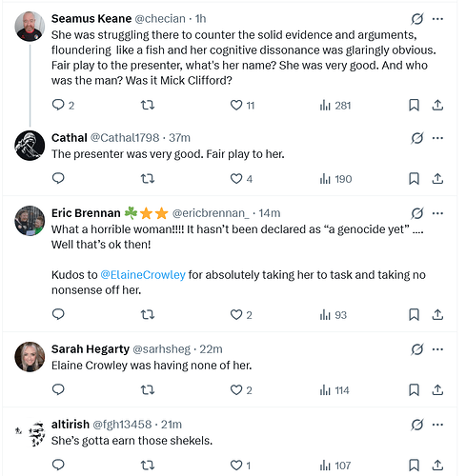Bookmark altirish's tweet
The image size is (466, 476).
pyautogui.click(x=414, y=466)
